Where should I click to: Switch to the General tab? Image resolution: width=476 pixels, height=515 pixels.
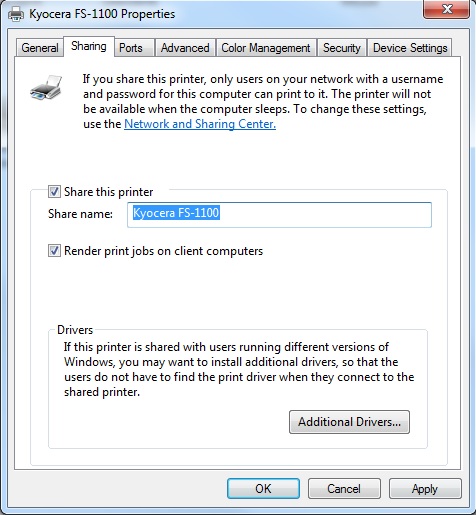click(x=40, y=48)
